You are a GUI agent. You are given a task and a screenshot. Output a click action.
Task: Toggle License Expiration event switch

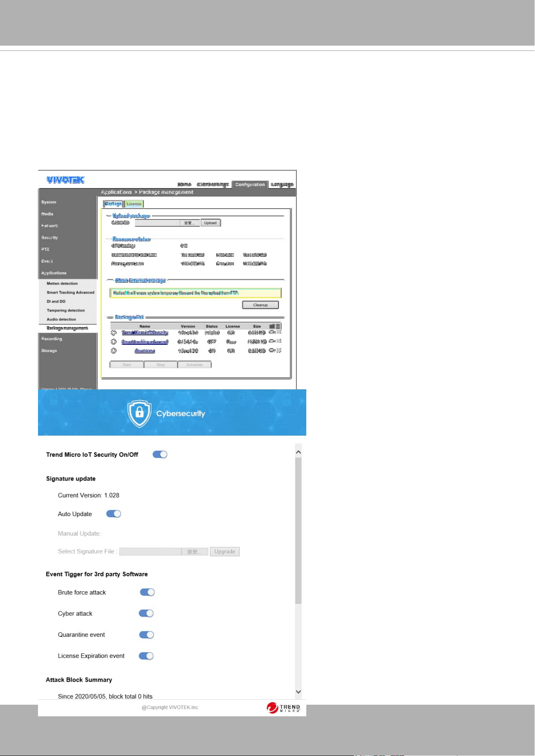tap(146, 656)
